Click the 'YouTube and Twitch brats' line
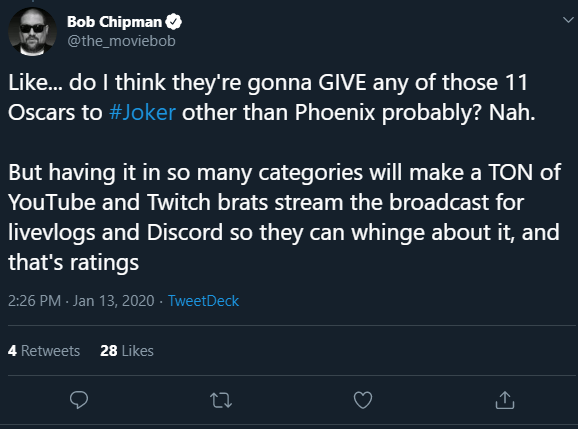 point(266,202)
